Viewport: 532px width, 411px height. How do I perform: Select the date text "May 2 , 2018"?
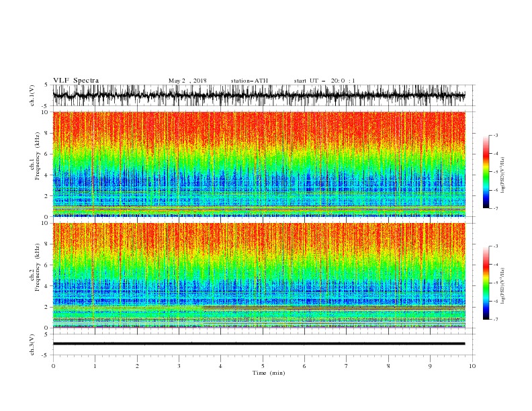coord(187,81)
